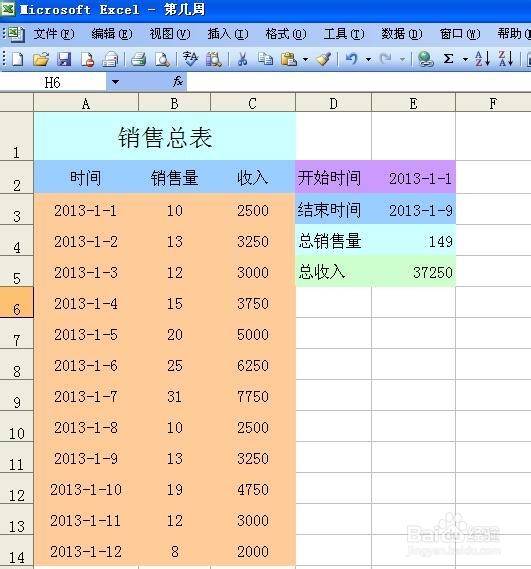This screenshot has height=569, width=531.
Task: Click the Excel workbook icon on the menu bar
Action: (x=16, y=34)
